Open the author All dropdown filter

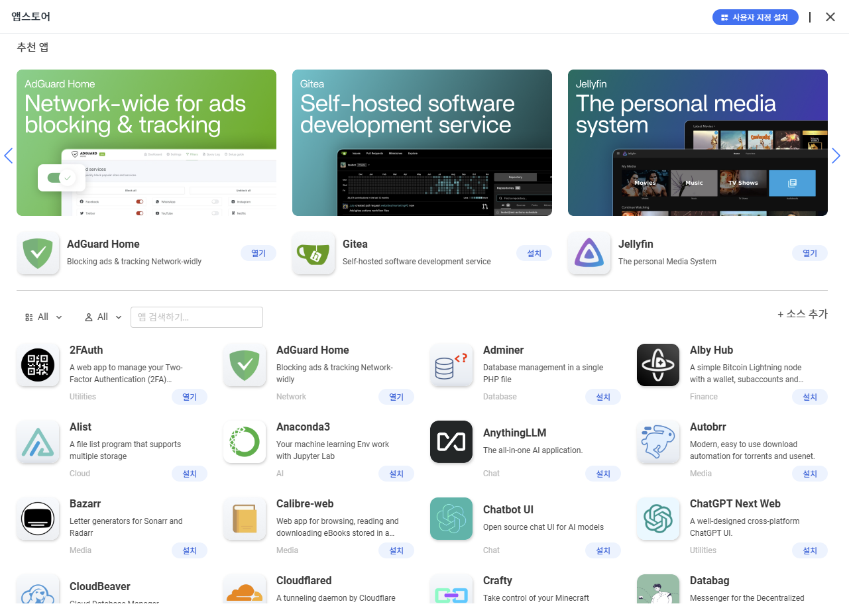click(x=103, y=317)
